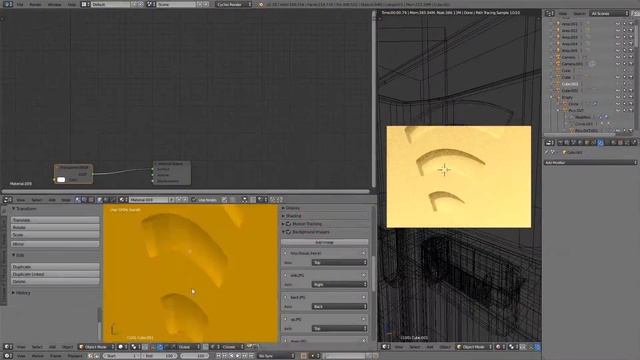Click the Material.009 name field in node header
This screenshot has width=640, height=360.
149,200
